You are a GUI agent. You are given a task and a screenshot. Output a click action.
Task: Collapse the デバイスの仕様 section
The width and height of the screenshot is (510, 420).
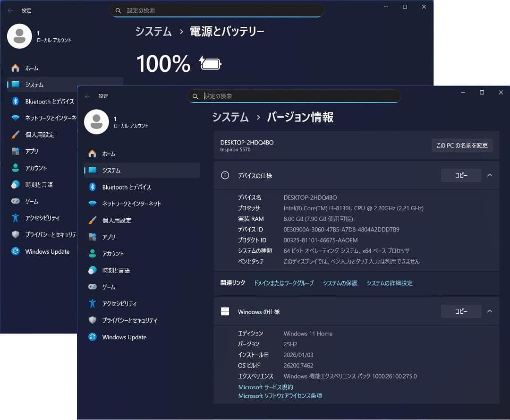(490, 175)
